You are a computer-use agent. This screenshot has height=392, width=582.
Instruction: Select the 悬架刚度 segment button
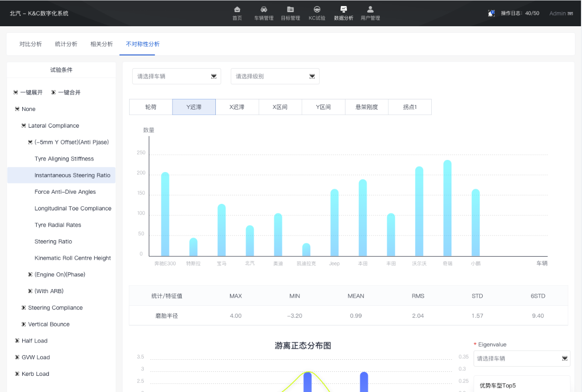point(367,107)
